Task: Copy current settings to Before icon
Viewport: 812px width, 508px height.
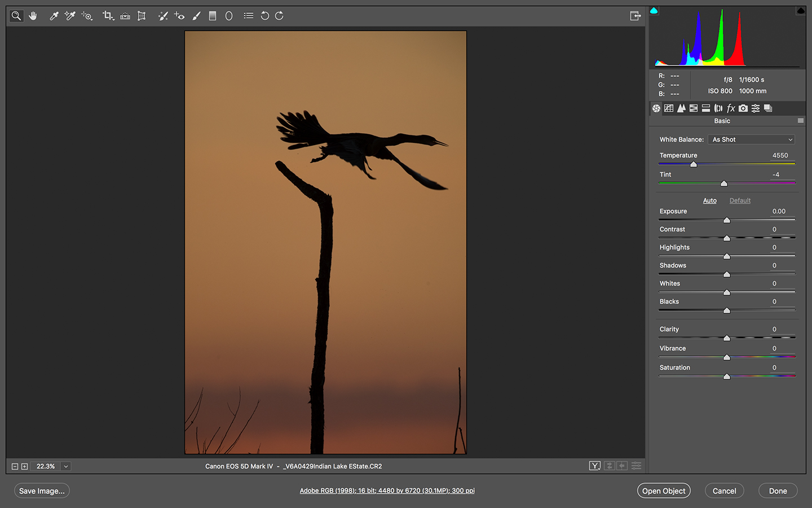Action: [622, 466]
